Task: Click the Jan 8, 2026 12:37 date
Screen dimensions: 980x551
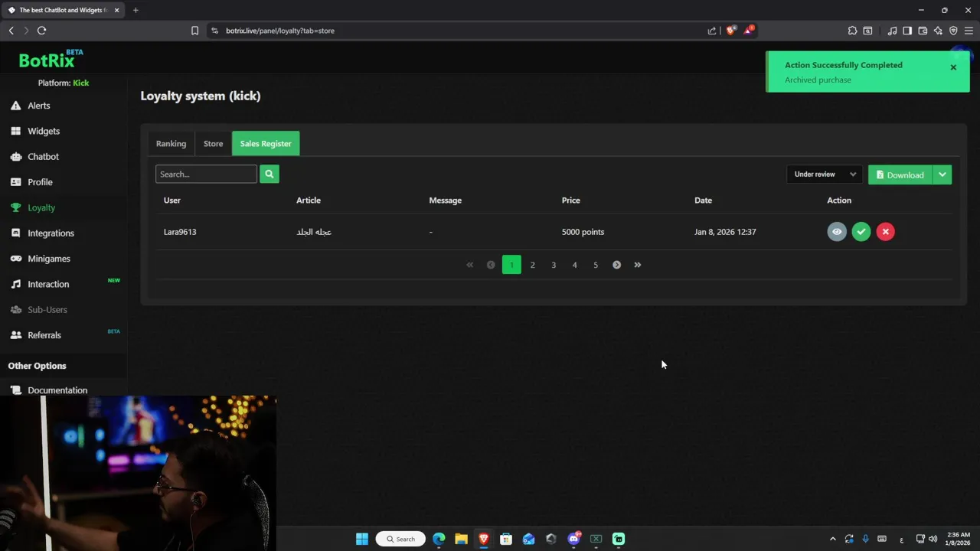Action: pyautogui.click(x=725, y=232)
